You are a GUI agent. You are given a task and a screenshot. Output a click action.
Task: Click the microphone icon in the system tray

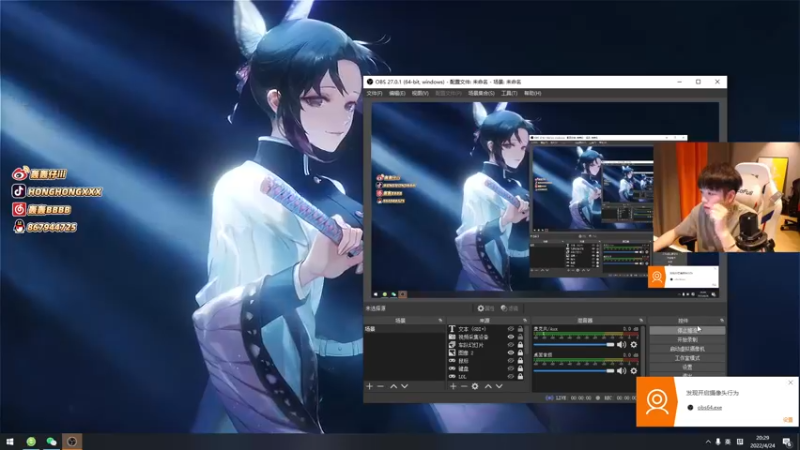(718, 441)
